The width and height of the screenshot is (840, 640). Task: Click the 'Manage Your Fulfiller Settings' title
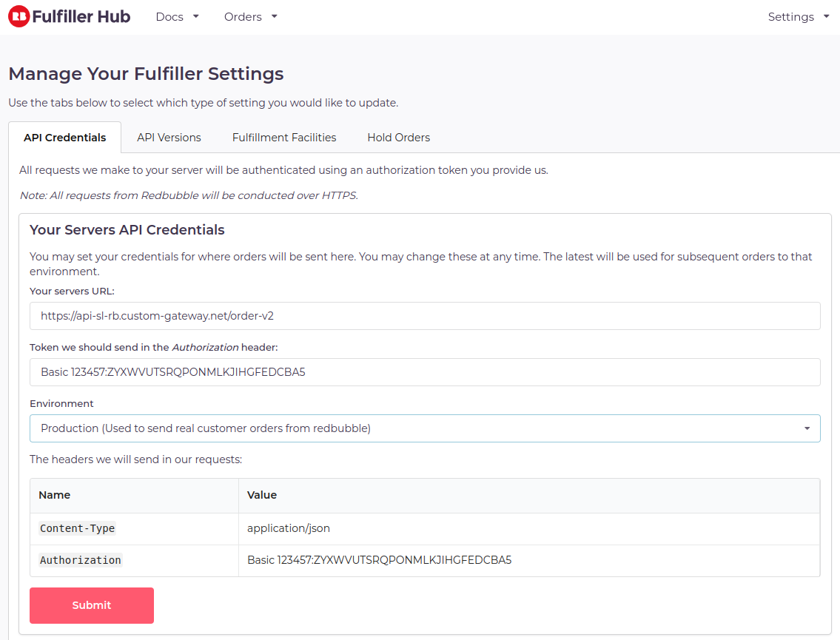pos(146,74)
